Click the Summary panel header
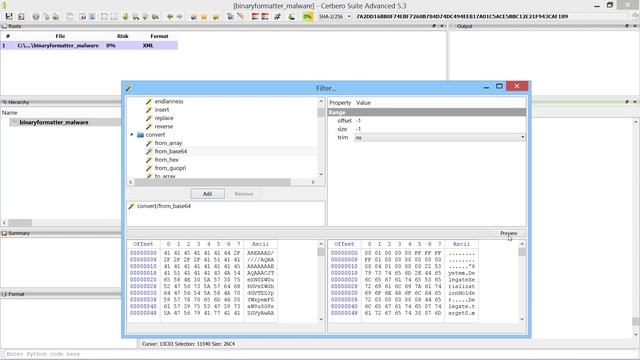 (61, 233)
